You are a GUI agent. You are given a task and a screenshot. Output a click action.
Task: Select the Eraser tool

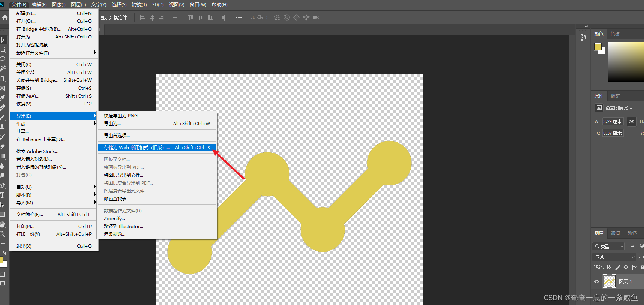[3, 147]
